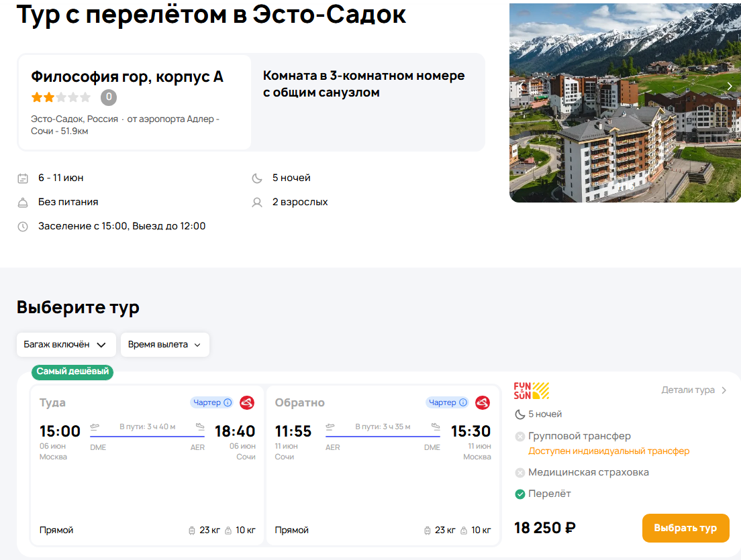Click the Самый дешёвый badge
This screenshot has width=741, height=560.
pos(72,372)
